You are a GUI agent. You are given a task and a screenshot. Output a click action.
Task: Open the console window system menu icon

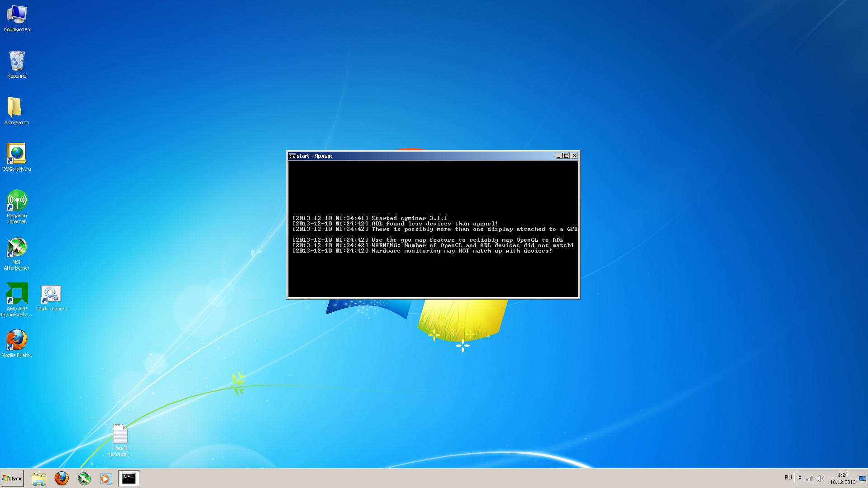[x=292, y=156]
